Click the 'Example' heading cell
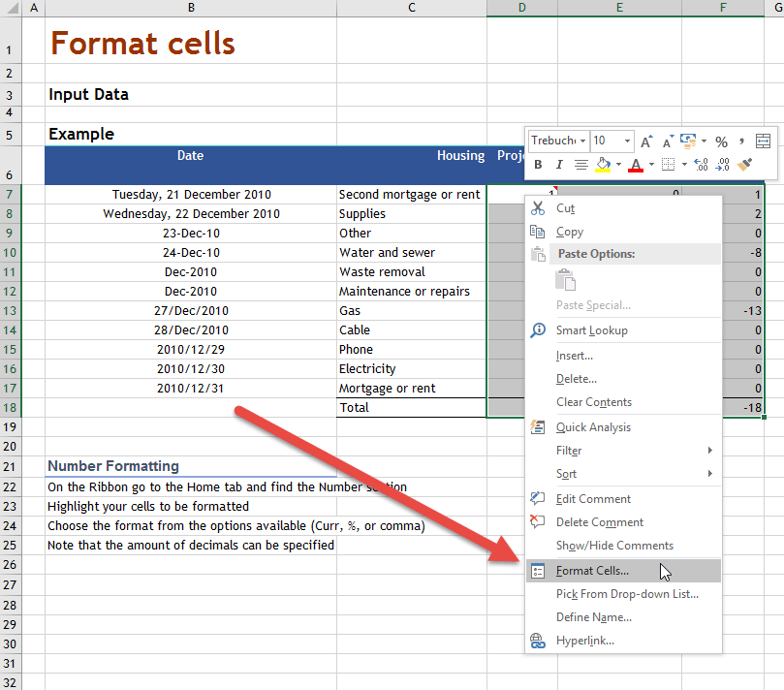This screenshot has width=784, height=690. pos(191,134)
